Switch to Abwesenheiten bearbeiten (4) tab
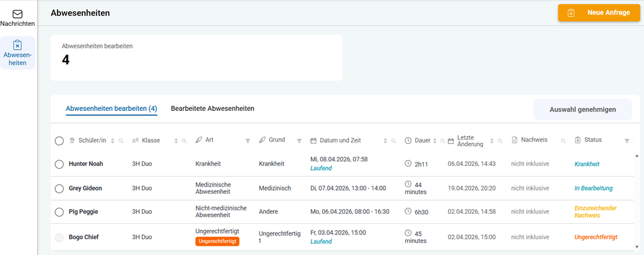Screen dimensions: 644x255 [111, 109]
